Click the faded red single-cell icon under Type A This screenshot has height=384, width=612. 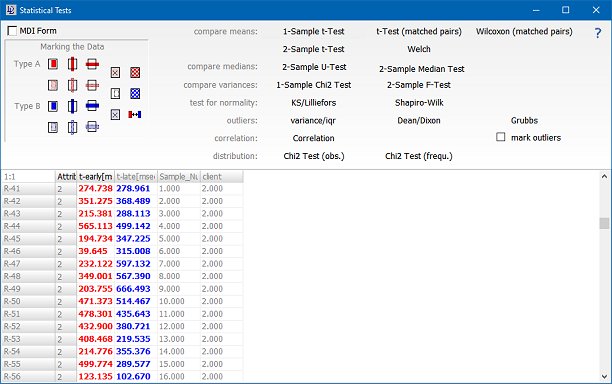(53, 85)
